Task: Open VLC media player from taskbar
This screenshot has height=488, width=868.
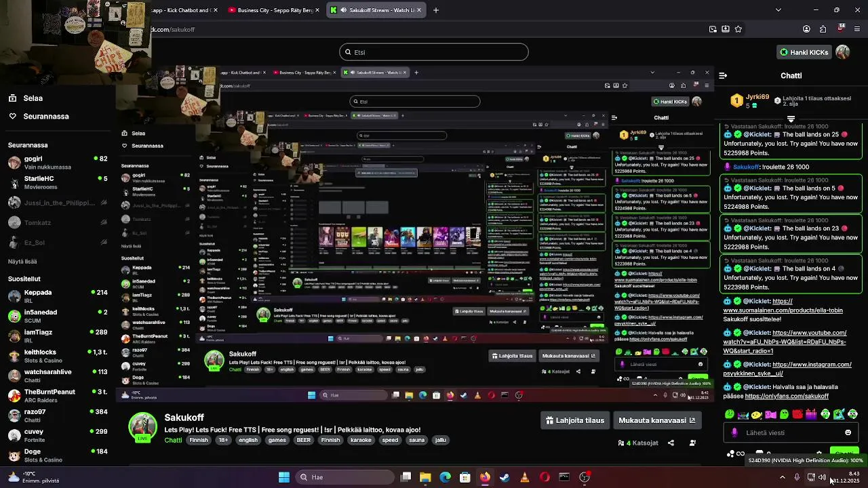Action: click(524, 477)
